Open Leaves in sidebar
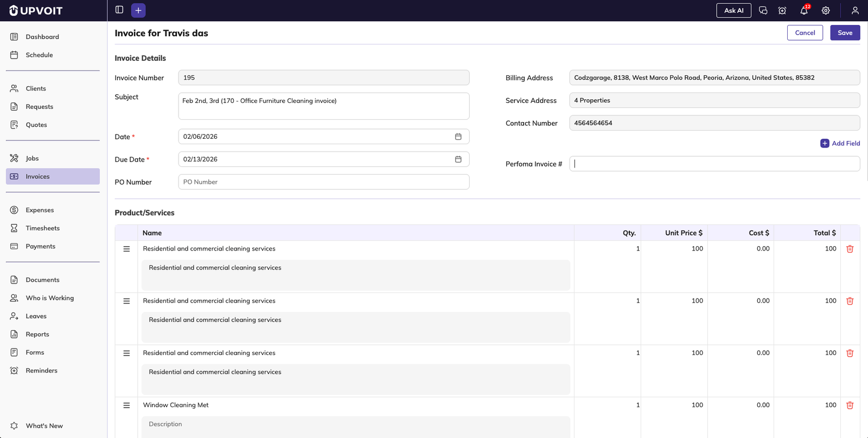This screenshot has width=868, height=438. pyautogui.click(x=53, y=316)
